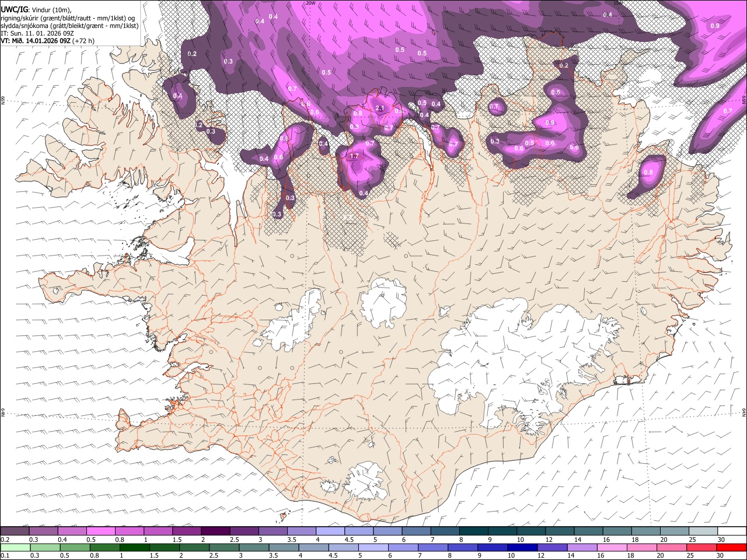
Task: Click lower scale swatch between 20 and 25
Action: point(671,548)
